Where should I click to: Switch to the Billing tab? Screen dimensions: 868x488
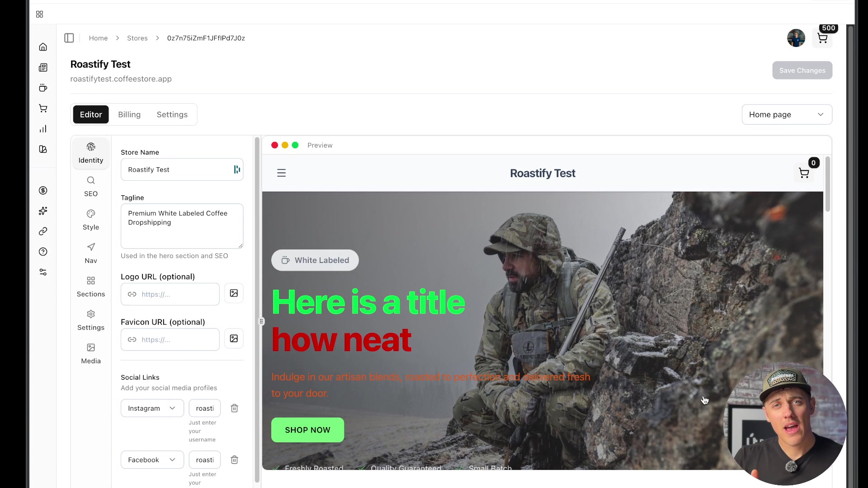click(129, 114)
